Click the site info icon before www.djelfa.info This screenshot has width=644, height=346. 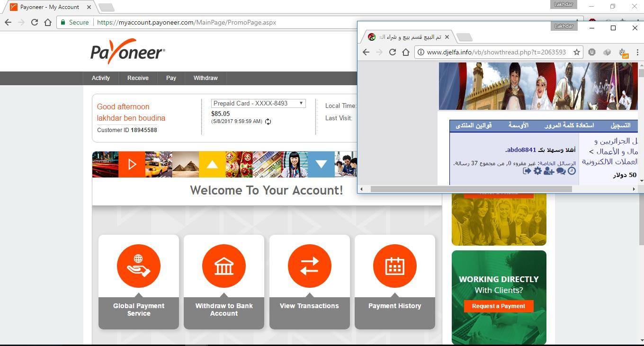coord(420,53)
